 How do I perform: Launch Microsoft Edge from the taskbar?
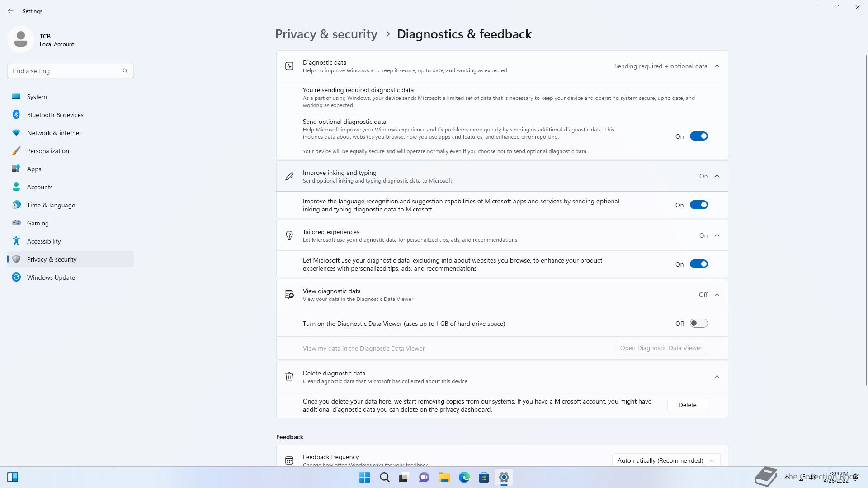tap(464, 478)
